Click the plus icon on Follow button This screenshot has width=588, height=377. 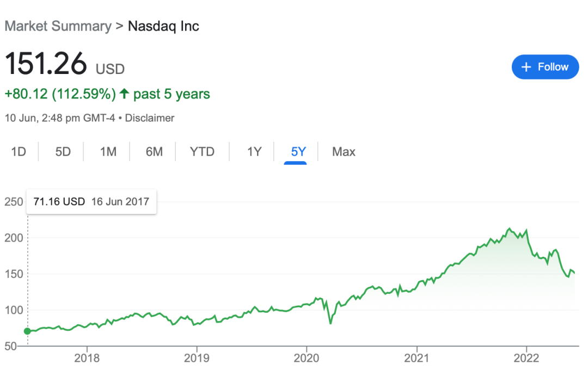pyautogui.click(x=526, y=67)
